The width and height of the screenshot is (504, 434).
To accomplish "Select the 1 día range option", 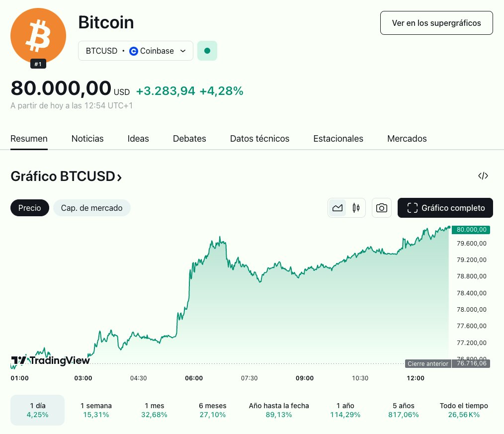I will tap(38, 410).
